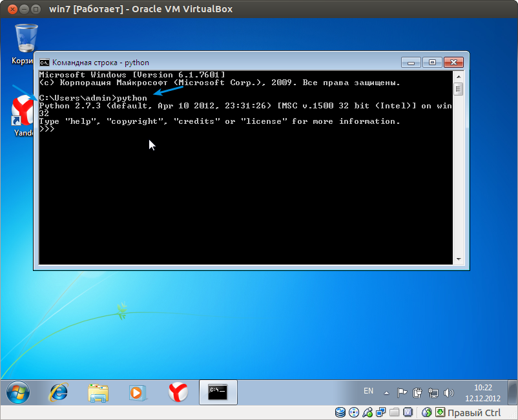The height and width of the screenshot is (420, 518).
Task: Minimize the Command Prompt window
Action: click(x=411, y=63)
